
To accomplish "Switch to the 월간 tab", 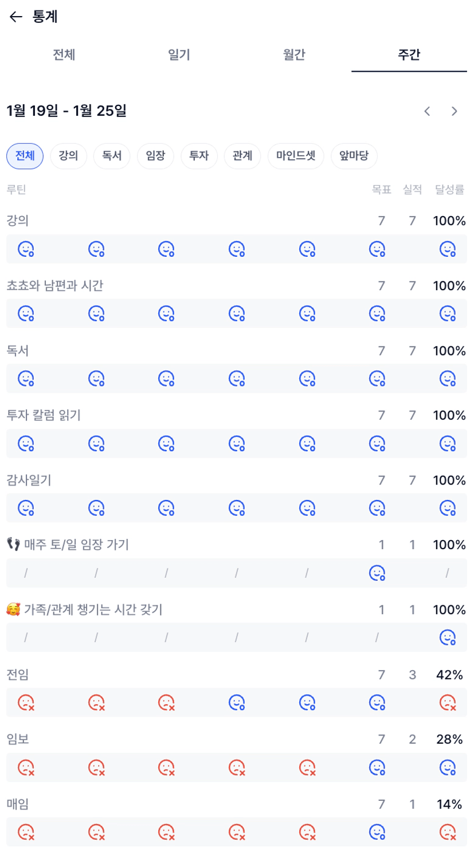I will (294, 55).
